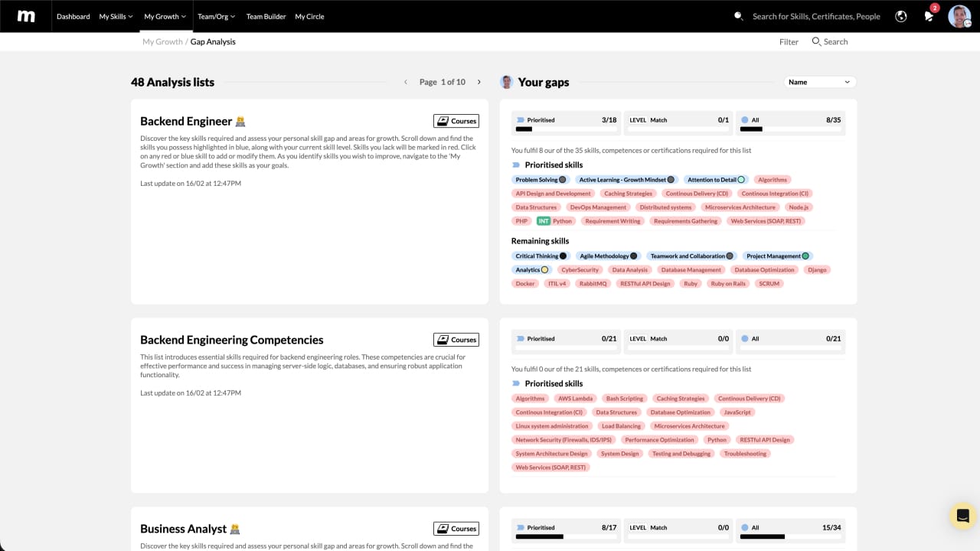Select the AWS Lambda skill tag

point(576,399)
